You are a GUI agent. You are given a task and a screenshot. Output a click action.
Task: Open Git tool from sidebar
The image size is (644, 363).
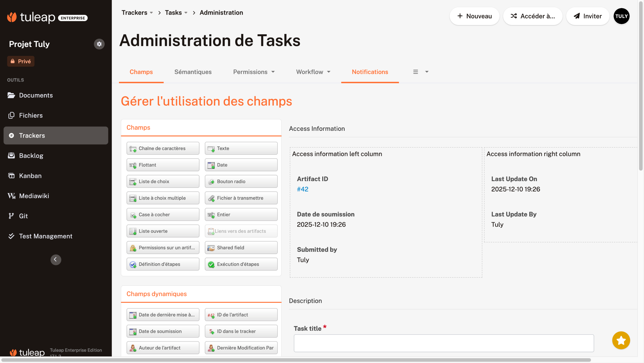[23, 216]
